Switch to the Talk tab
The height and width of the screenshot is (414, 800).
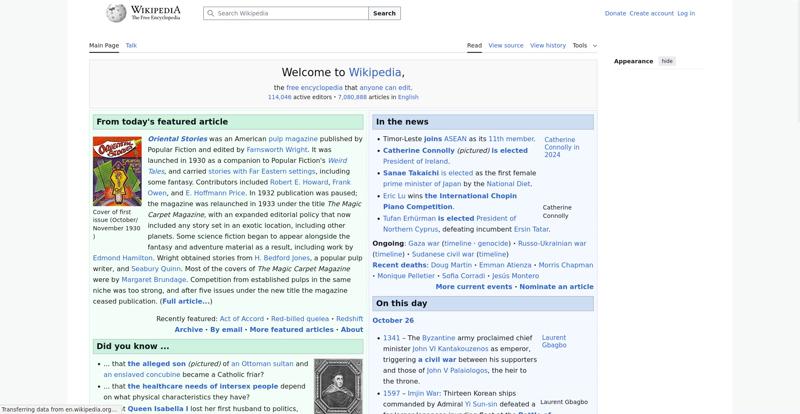click(x=131, y=45)
